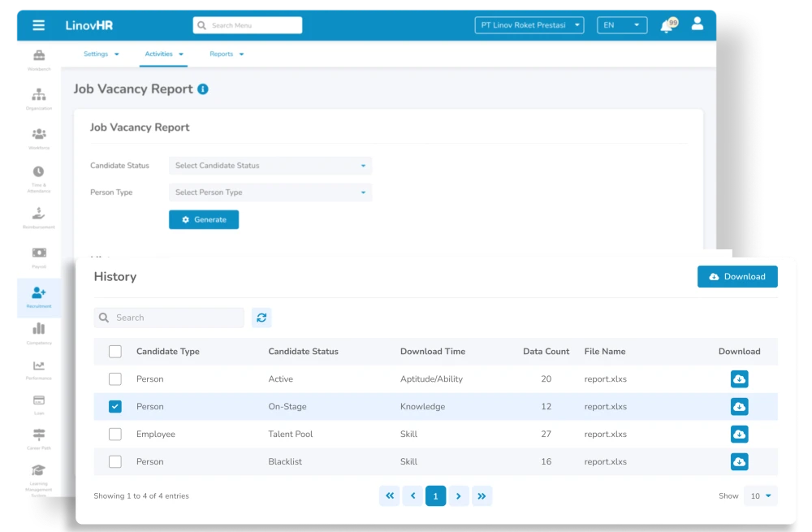The height and width of the screenshot is (532, 812).
Task: Uncheck the On-Stage row checkbox
Action: 115,407
